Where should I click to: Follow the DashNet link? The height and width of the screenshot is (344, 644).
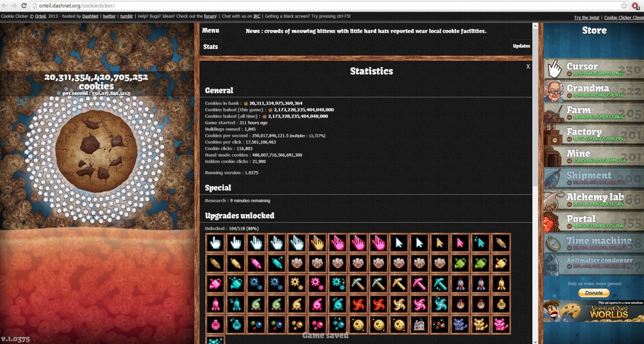coord(90,17)
